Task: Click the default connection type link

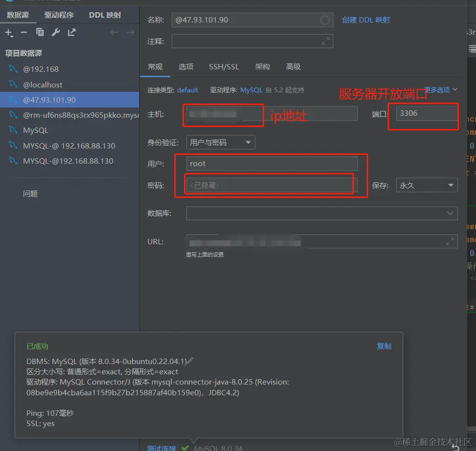Action: pyautogui.click(x=187, y=90)
